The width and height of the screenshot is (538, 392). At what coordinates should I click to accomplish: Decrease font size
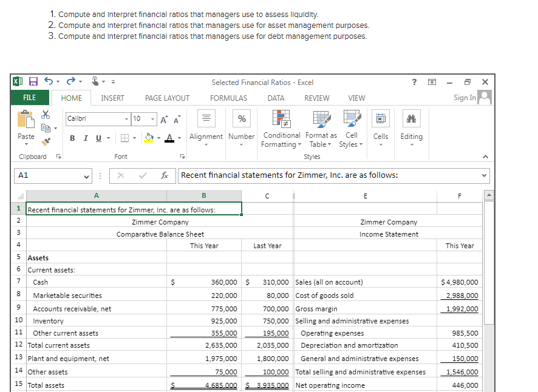(x=177, y=120)
